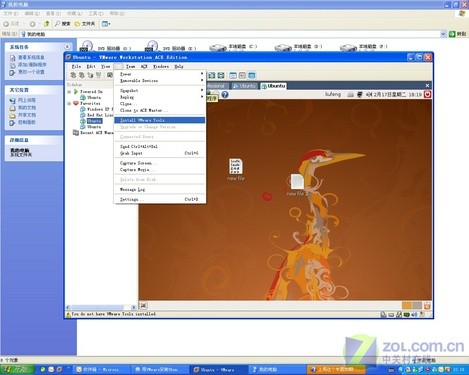Viewport: 469px width, 375px height.
Task: Click the address bar dropdown in My Computer window
Action: pyautogui.click(x=443, y=34)
